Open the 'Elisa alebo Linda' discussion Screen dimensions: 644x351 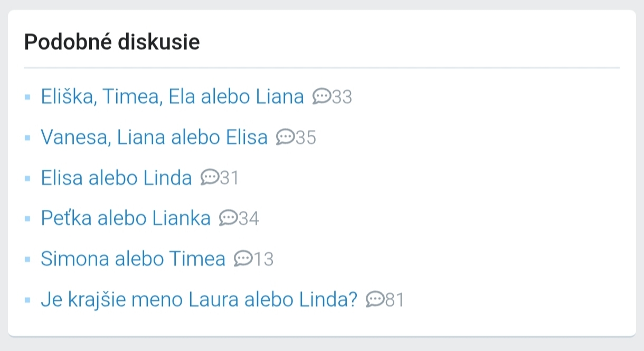[116, 178]
